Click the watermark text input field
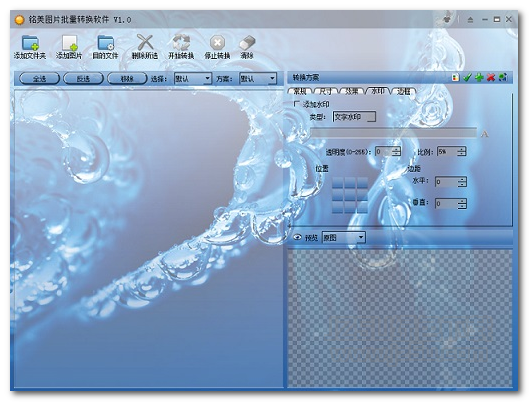This screenshot has width=529, height=402. pos(394,133)
